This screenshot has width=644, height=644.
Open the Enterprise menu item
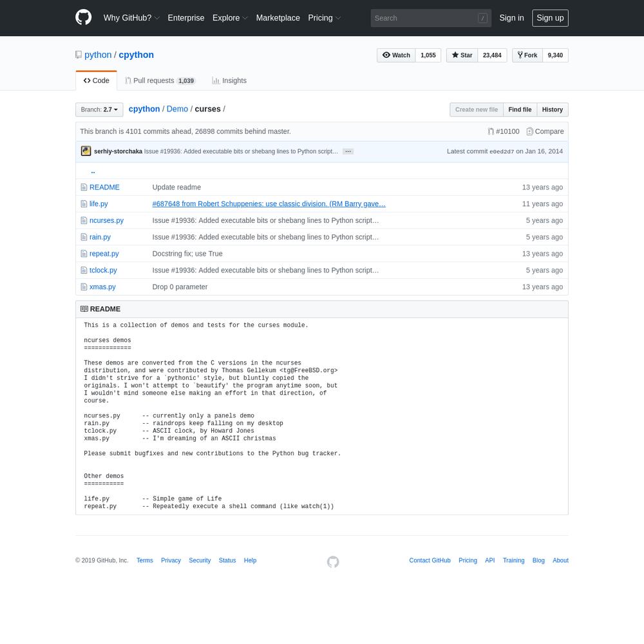186,17
